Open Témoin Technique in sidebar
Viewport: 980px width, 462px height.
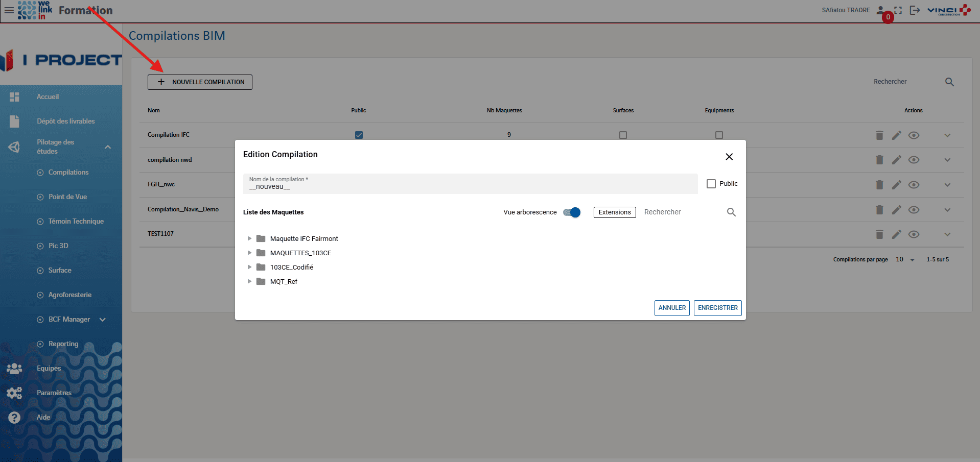click(76, 221)
